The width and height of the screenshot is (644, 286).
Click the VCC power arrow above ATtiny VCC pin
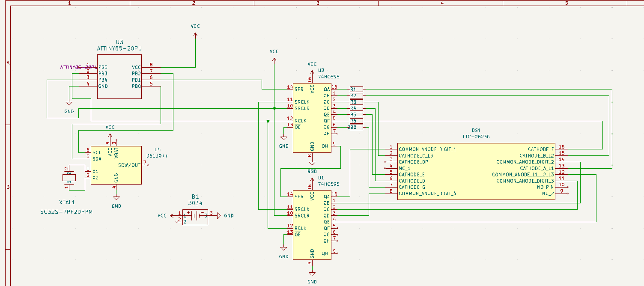[195, 34]
